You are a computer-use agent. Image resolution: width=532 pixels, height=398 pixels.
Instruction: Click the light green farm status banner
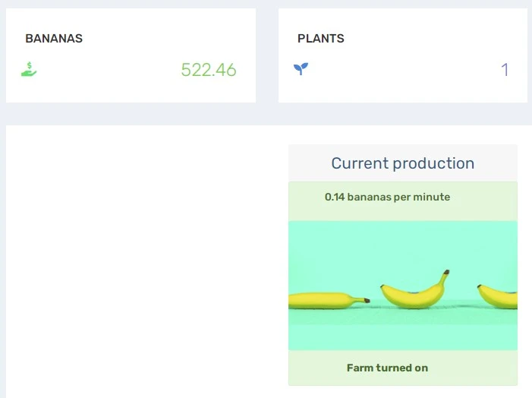[403, 368]
